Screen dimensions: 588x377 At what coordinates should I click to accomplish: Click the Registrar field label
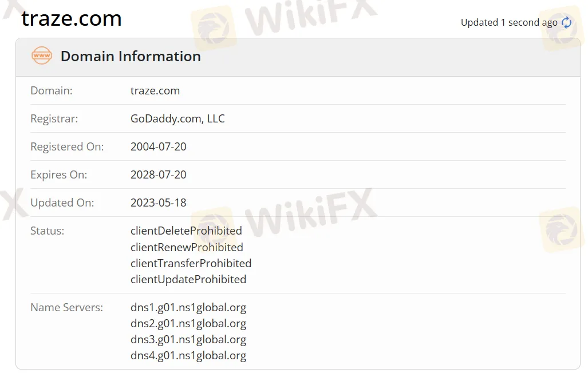[x=54, y=119]
